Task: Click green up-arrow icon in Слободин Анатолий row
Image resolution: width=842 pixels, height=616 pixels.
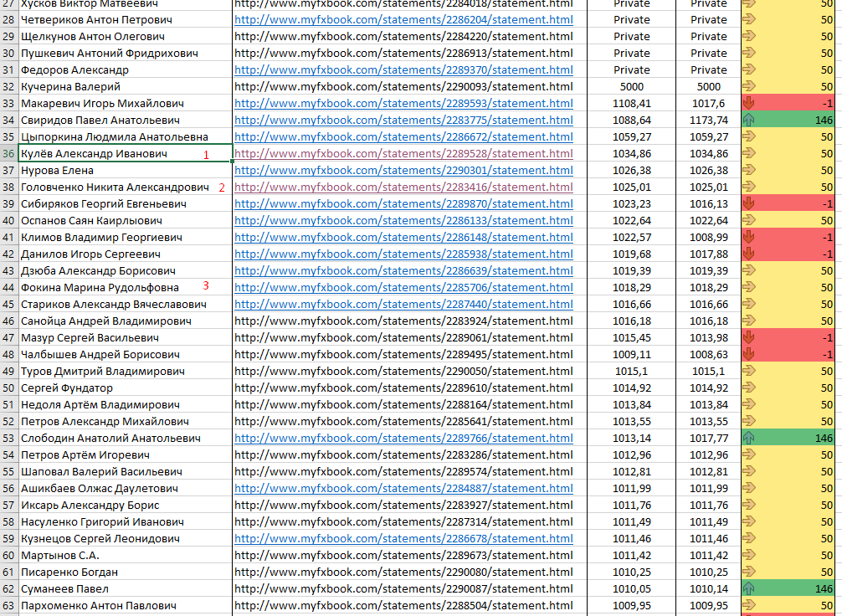Action: coord(748,438)
